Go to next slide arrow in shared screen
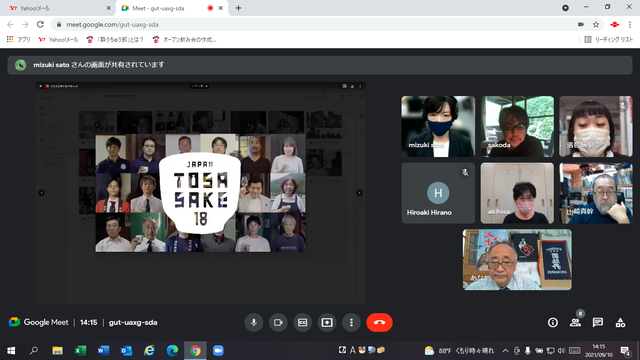Viewport: 640px width, 360px height. pos(359,193)
